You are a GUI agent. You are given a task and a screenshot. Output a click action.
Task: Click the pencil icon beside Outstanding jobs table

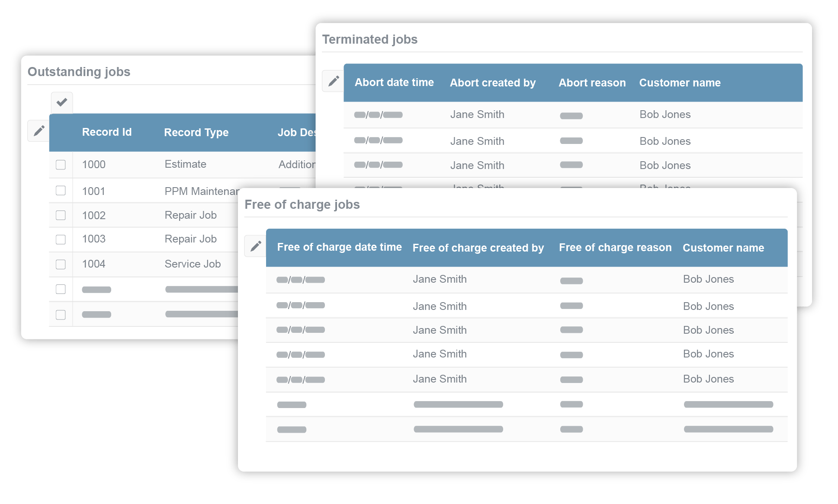point(39,131)
